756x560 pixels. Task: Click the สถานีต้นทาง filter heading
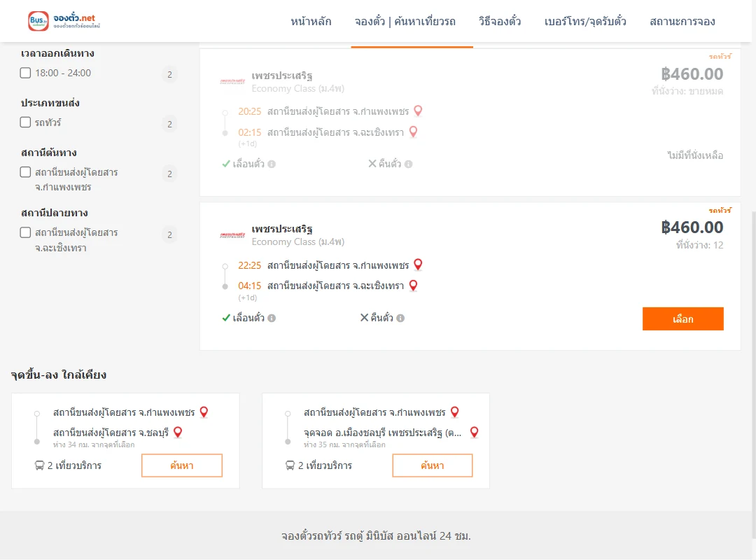[x=49, y=153]
